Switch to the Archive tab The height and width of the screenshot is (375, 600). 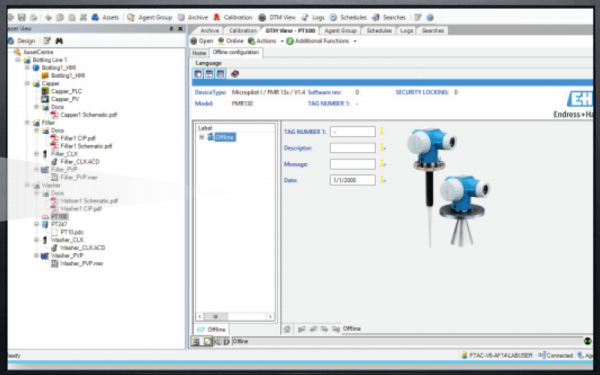point(209,31)
